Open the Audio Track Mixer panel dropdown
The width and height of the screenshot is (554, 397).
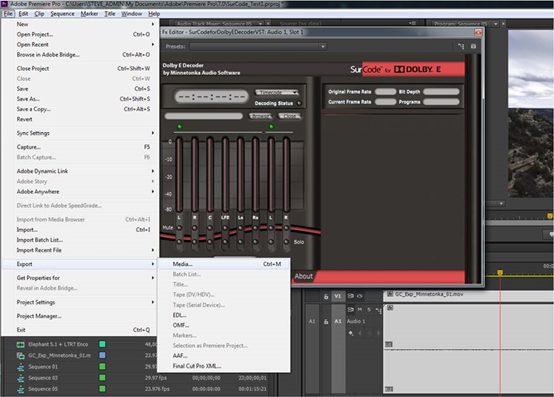[x=260, y=24]
